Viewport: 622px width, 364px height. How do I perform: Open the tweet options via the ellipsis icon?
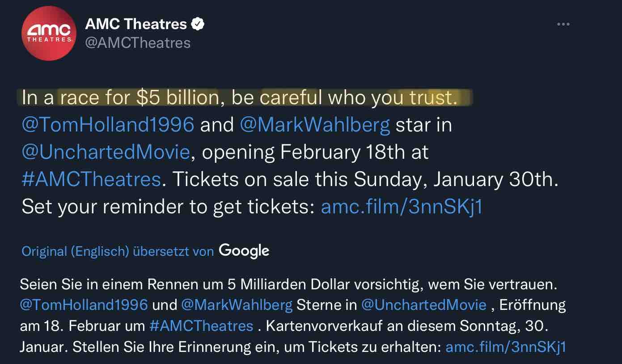(564, 25)
